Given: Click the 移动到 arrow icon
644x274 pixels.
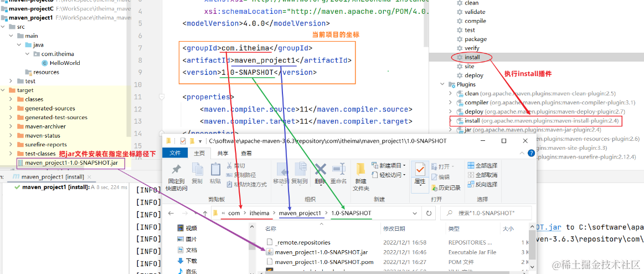Looking at the screenshot, I should point(282,170).
